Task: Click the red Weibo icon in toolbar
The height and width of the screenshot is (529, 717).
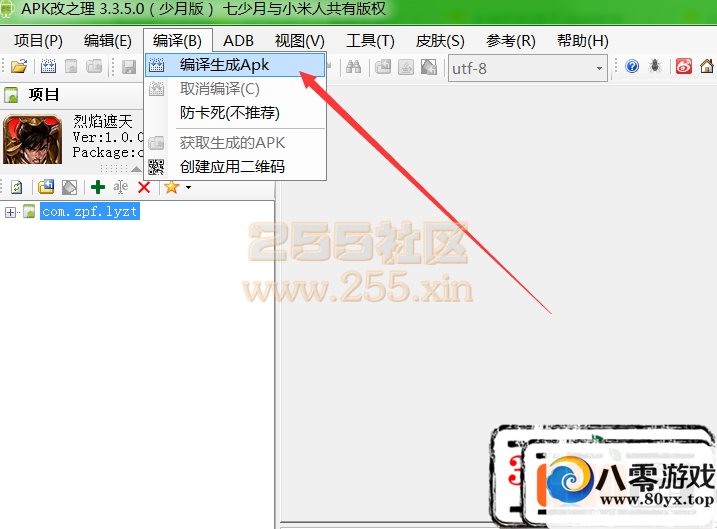Action: pos(684,67)
